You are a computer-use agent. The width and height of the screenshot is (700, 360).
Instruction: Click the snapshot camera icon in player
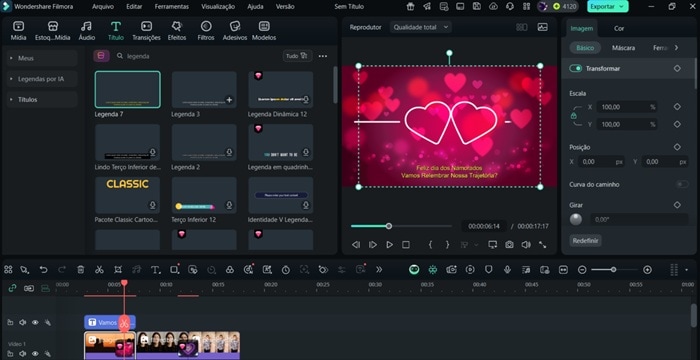pos(509,244)
